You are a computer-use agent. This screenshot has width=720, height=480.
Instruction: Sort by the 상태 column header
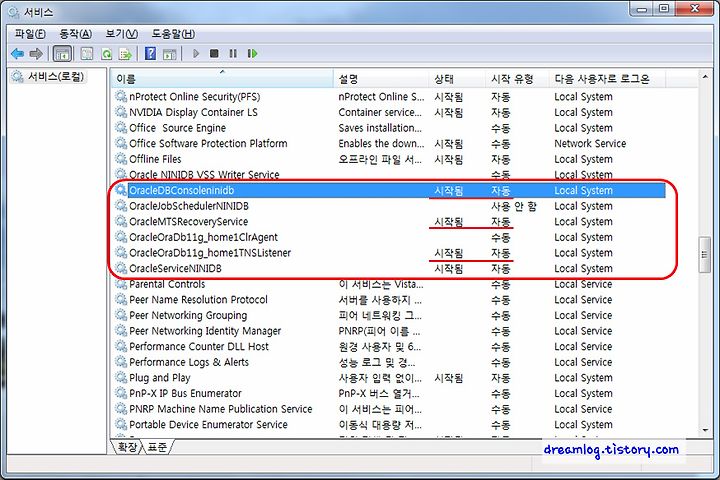click(x=457, y=79)
